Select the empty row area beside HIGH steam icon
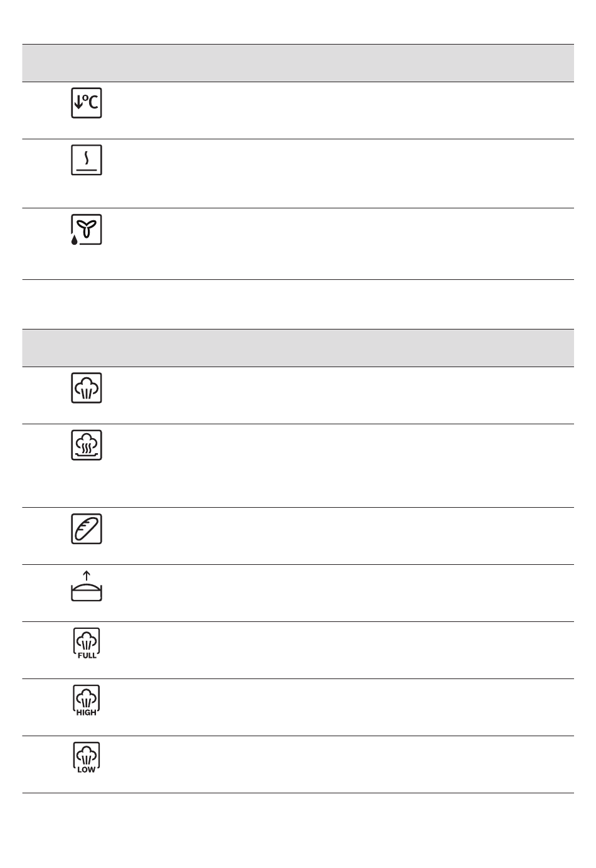Image resolution: width=596 pixels, height=868 pixels. click(348, 707)
